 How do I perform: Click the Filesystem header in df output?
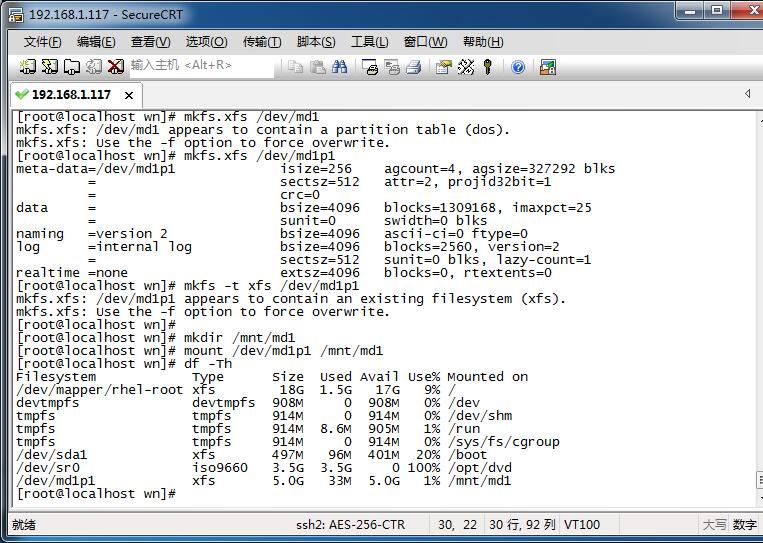tap(56, 377)
